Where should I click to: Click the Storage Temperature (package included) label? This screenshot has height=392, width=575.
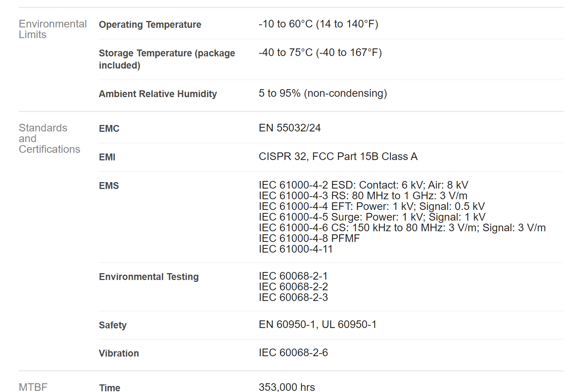pyautogui.click(x=167, y=59)
